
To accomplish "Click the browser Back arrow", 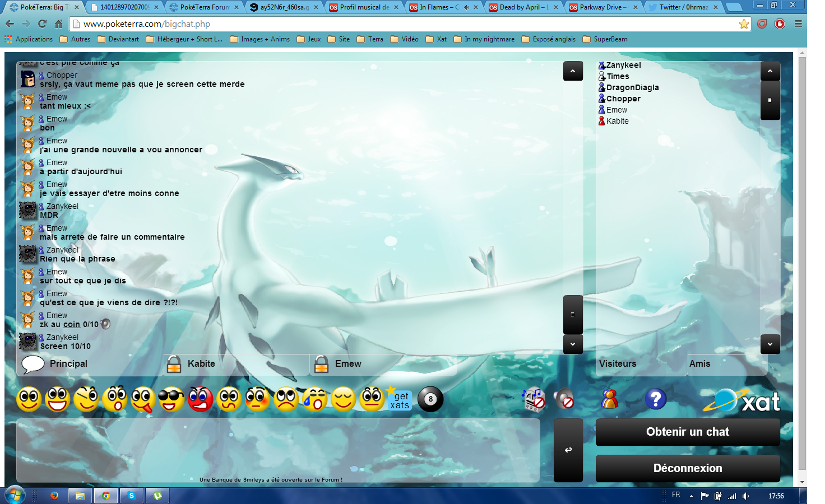I will coord(10,24).
